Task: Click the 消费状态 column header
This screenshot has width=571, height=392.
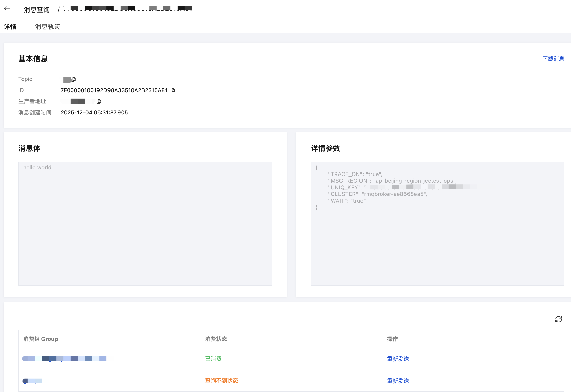Action: (216, 339)
